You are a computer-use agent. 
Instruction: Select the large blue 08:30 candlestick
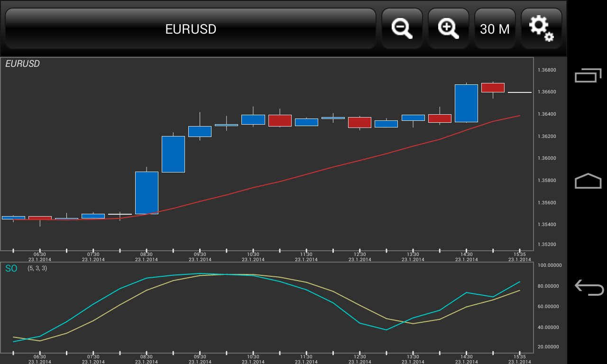tap(147, 193)
